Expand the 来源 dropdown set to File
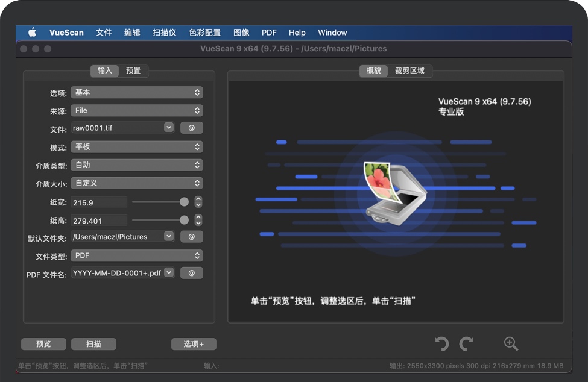This screenshot has height=382, width=588. [137, 111]
